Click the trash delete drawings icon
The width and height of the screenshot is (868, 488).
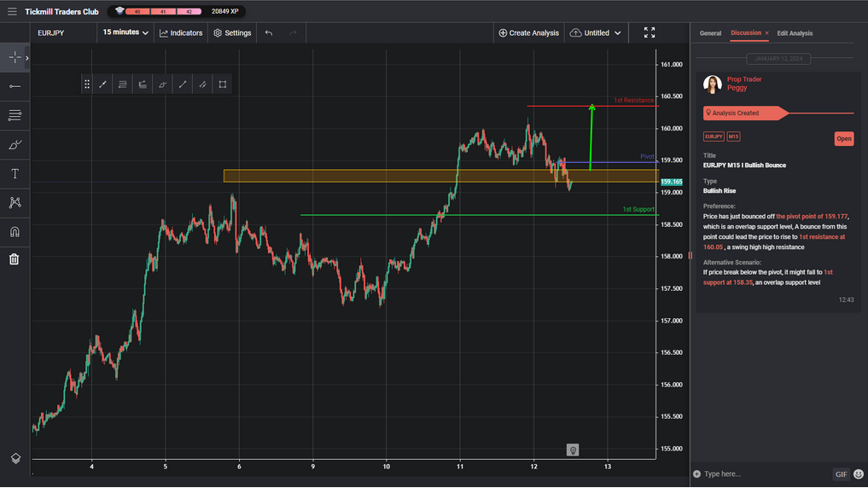(15, 259)
